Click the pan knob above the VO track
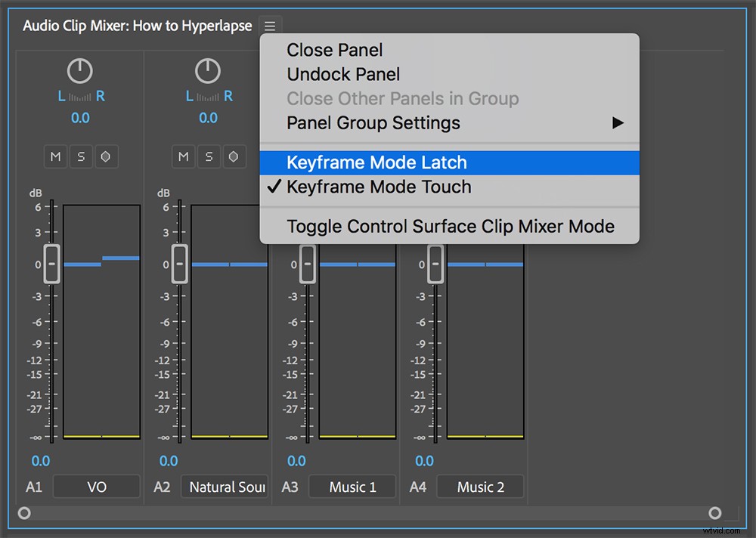 click(x=79, y=70)
